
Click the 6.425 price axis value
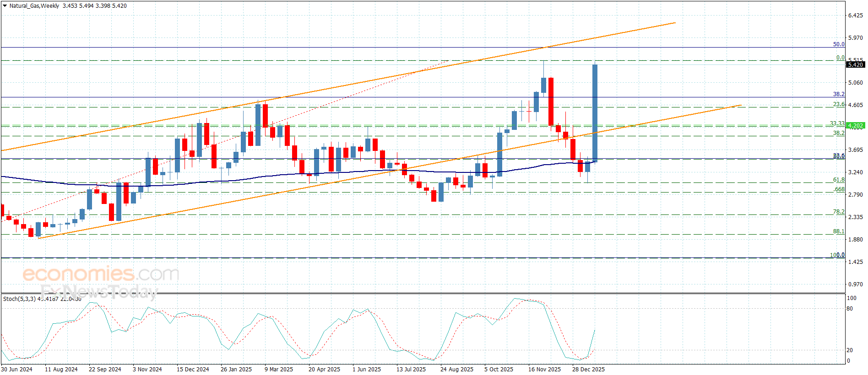856,16
